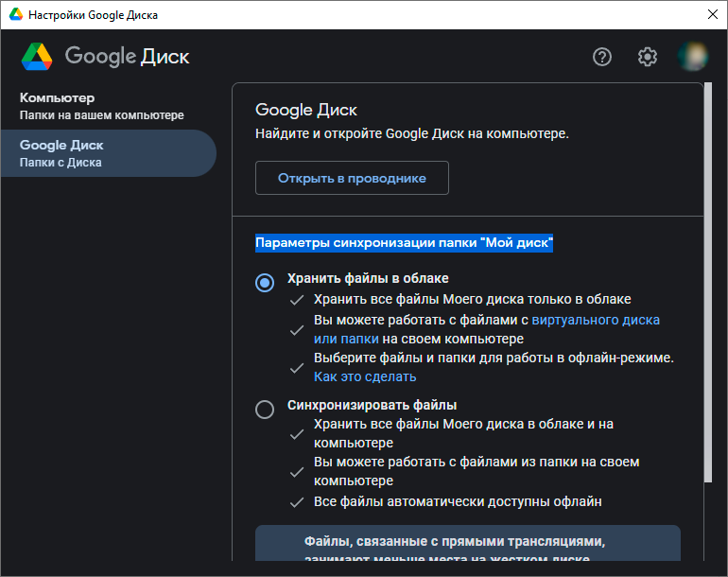Click the banner Файлы, связанные с прямыми трансляциями
The height and width of the screenshot is (577, 728).
pos(468,543)
